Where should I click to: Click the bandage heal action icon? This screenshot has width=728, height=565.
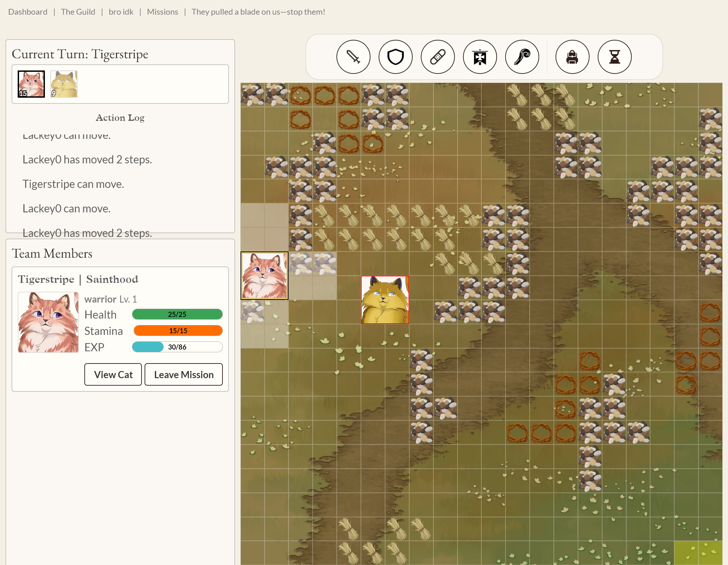[x=438, y=57]
